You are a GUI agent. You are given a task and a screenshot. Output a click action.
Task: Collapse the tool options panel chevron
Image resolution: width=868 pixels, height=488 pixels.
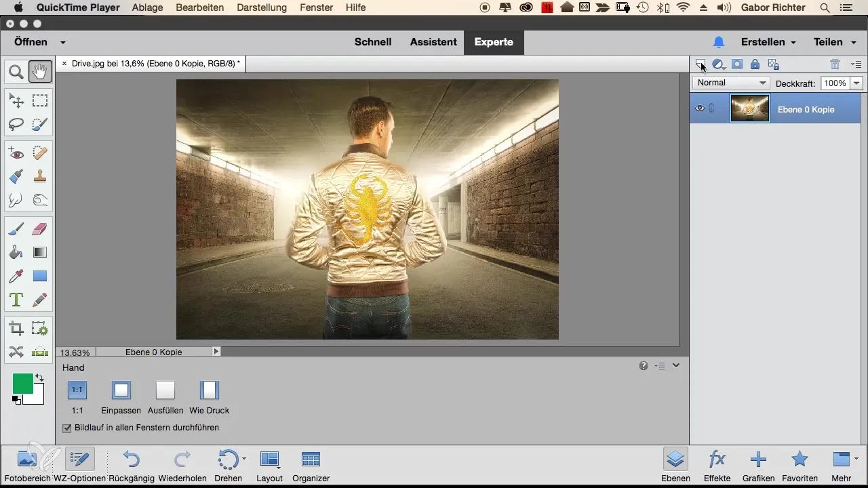click(x=676, y=366)
